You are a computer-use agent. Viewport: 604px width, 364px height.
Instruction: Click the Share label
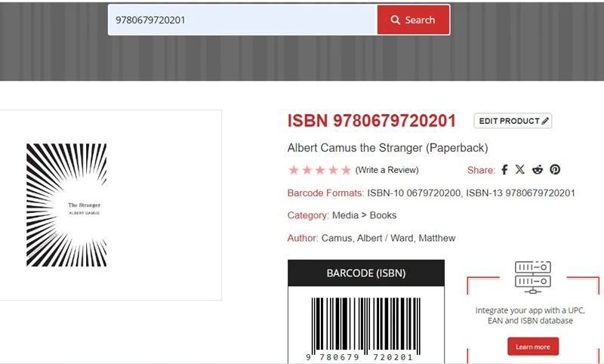tap(481, 170)
